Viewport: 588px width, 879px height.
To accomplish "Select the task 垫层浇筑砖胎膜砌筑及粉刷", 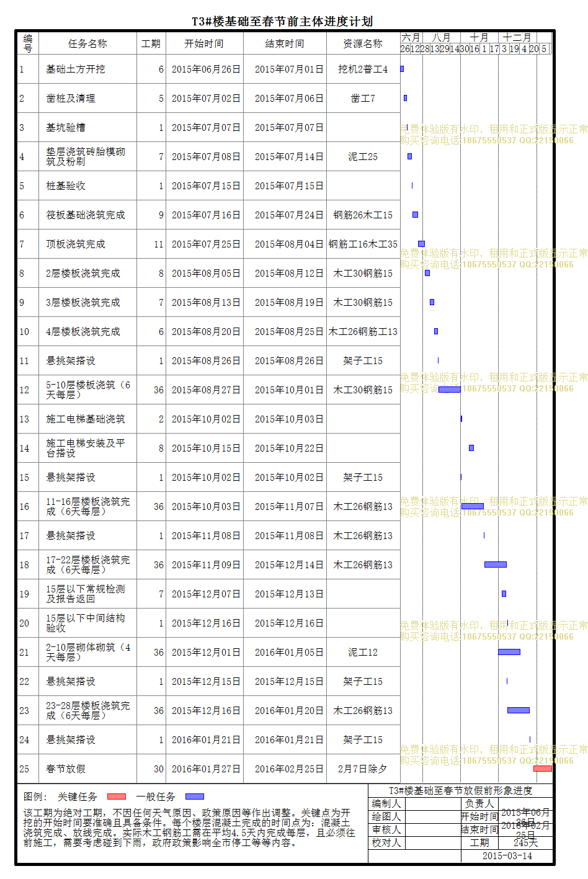I will click(x=86, y=156).
